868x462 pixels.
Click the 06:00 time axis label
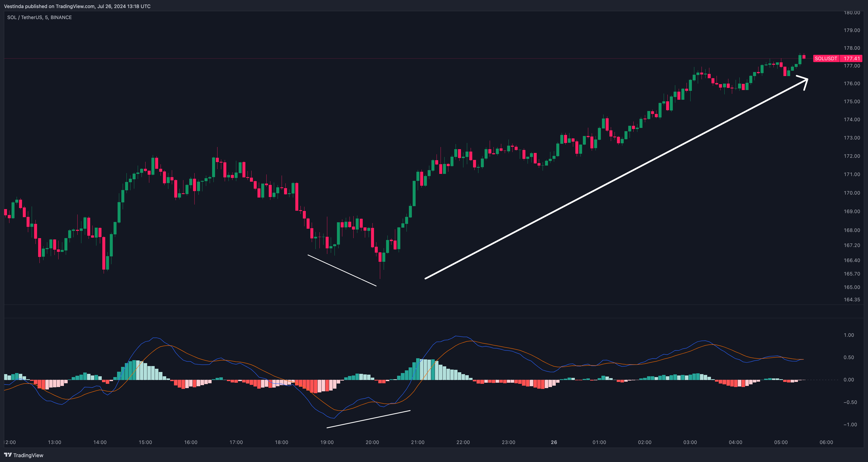(x=826, y=442)
